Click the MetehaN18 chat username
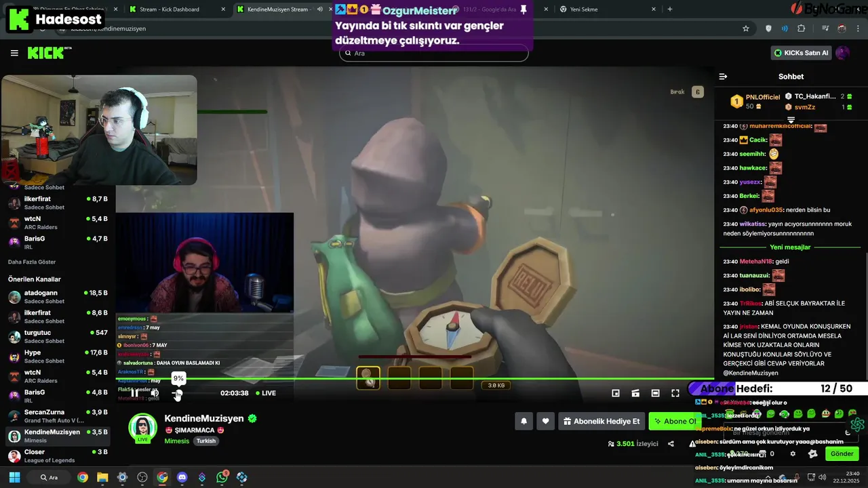 755,262
